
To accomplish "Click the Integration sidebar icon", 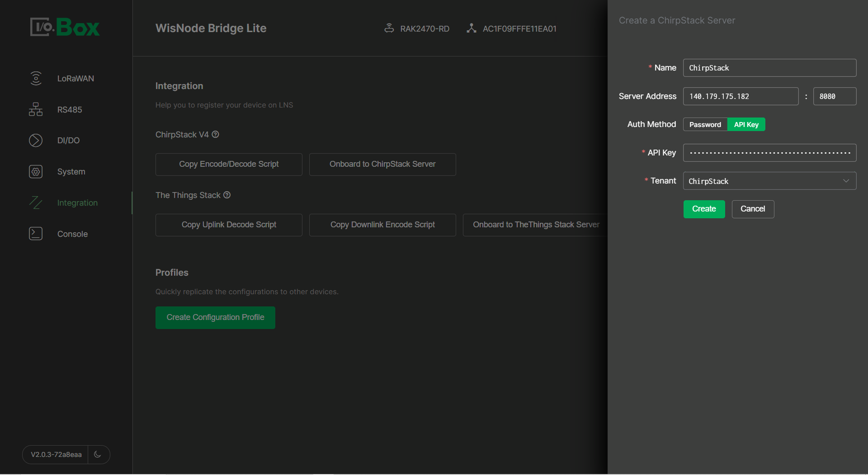I will (x=36, y=202).
